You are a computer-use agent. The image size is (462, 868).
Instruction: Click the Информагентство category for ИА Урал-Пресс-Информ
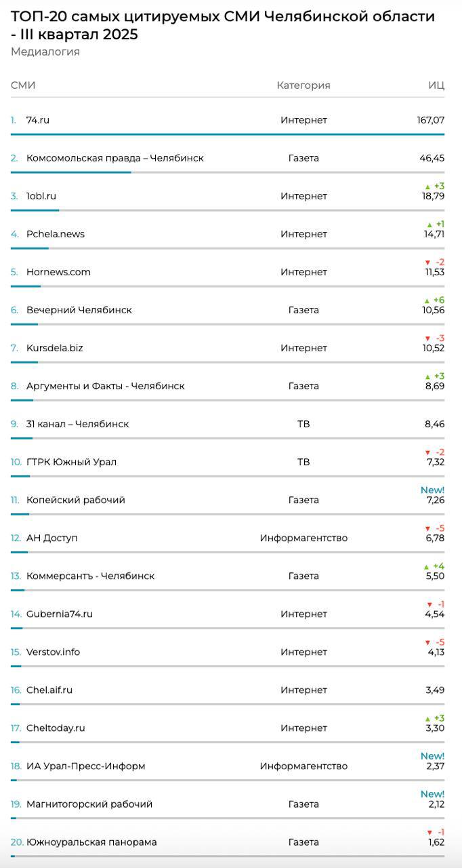point(303,766)
